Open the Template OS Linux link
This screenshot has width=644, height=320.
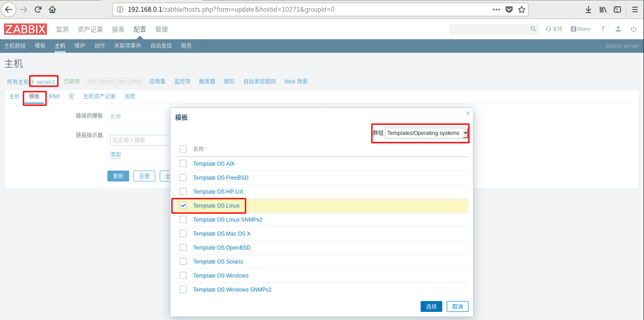click(216, 206)
